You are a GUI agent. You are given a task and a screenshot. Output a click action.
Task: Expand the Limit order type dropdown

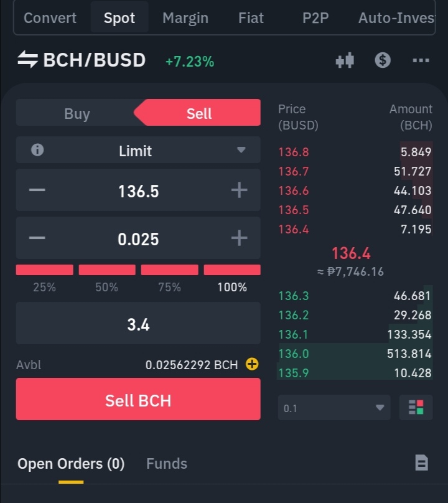point(138,150)
